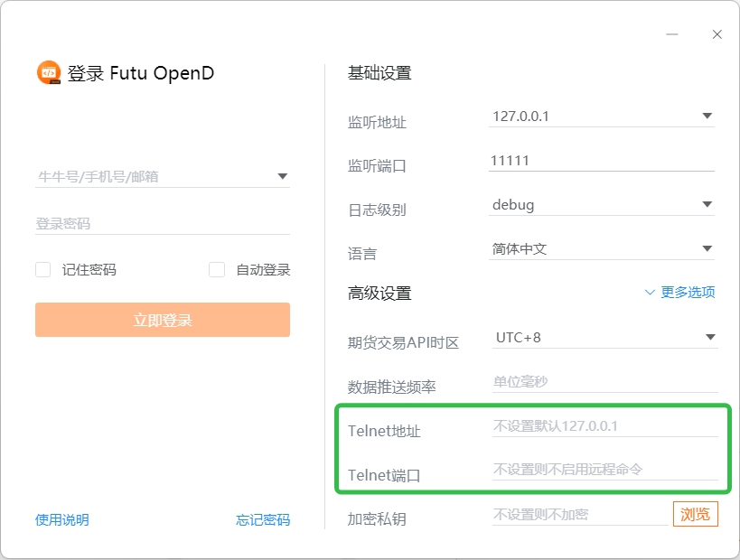This screenshot has width=740, height=560.
Task: Change the 语言 dropdown selection
Action: click(x=707, y=249)
